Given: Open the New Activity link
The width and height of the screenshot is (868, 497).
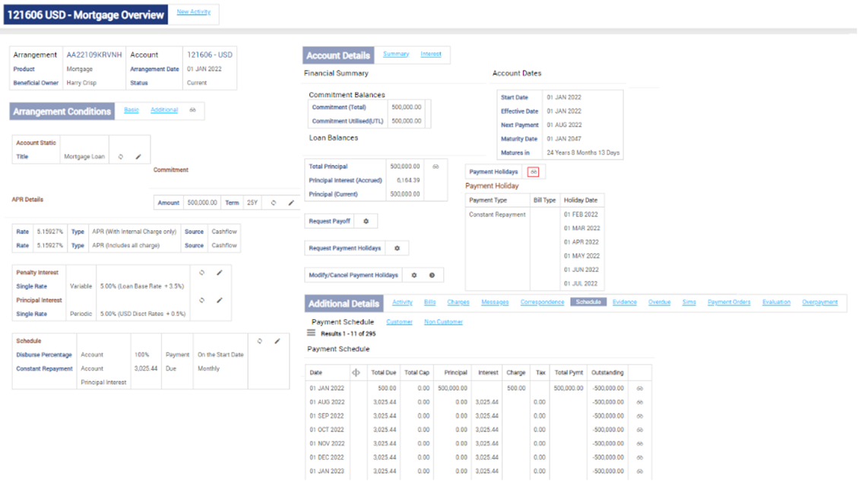Looking at the screenshot, I should (x=194, y=11).
